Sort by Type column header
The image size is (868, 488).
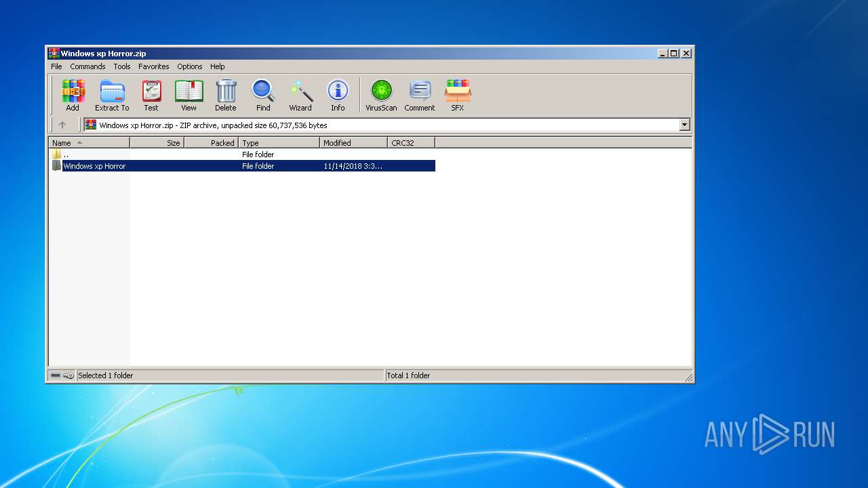click(279, 143)
